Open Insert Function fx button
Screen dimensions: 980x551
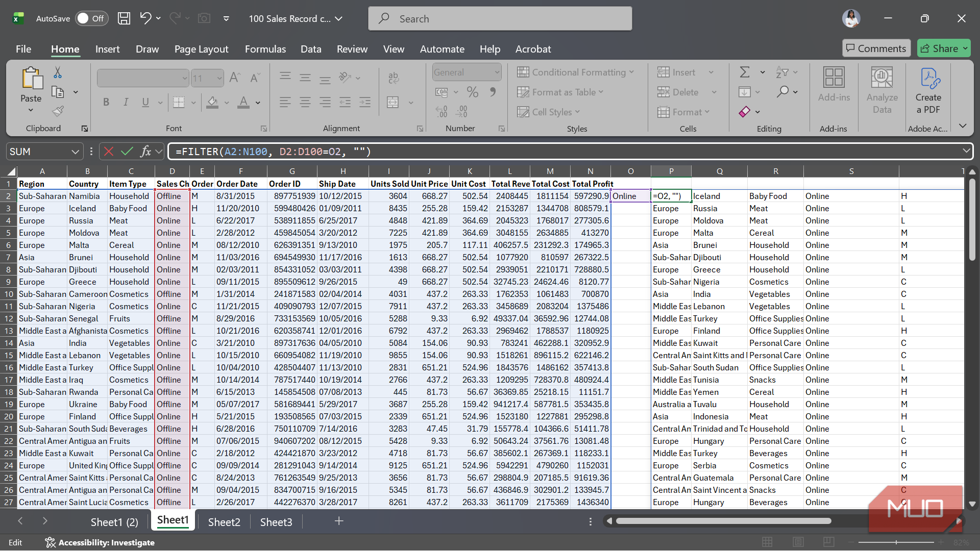pos(145,152)
